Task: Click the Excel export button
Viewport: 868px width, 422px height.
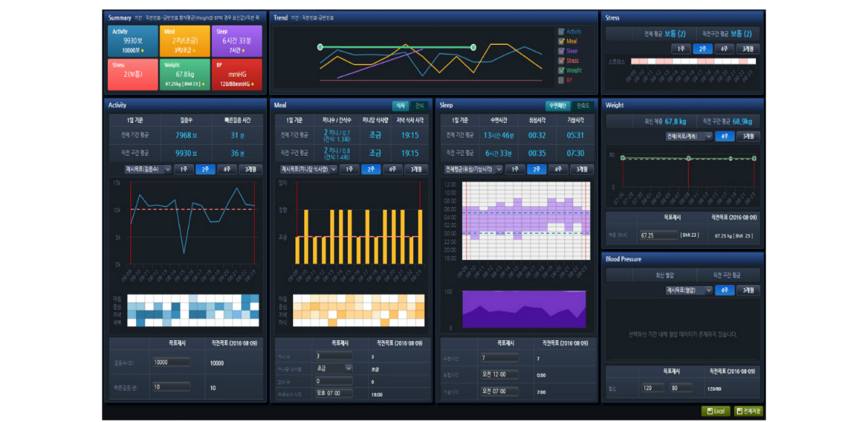Action: pyautogui.click(x=715, y=411)
